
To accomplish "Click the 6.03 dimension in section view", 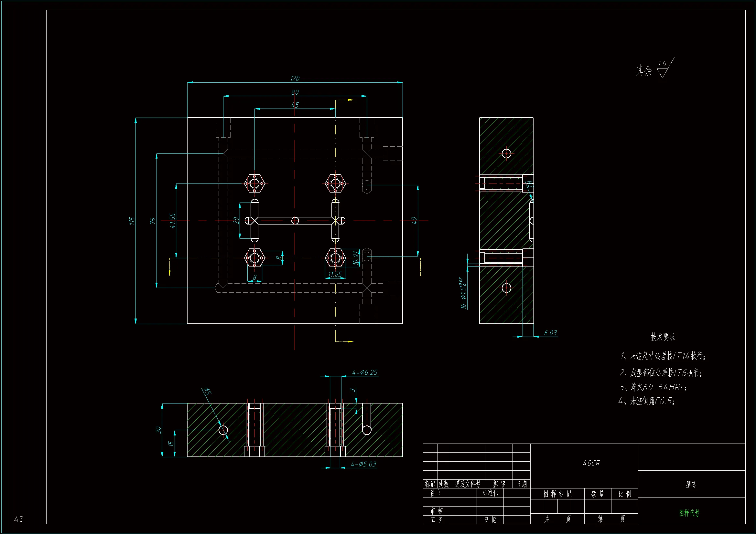I will (x=550, y=333).
